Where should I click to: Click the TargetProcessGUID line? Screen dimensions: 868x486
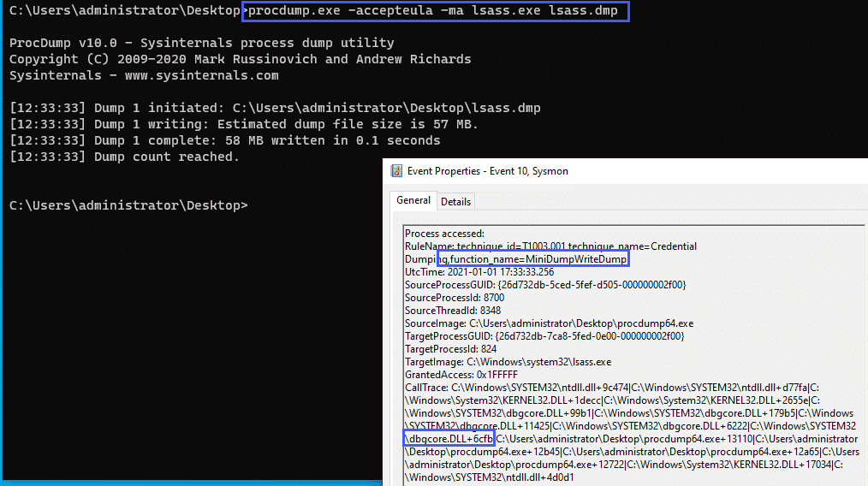pos(544,336)
